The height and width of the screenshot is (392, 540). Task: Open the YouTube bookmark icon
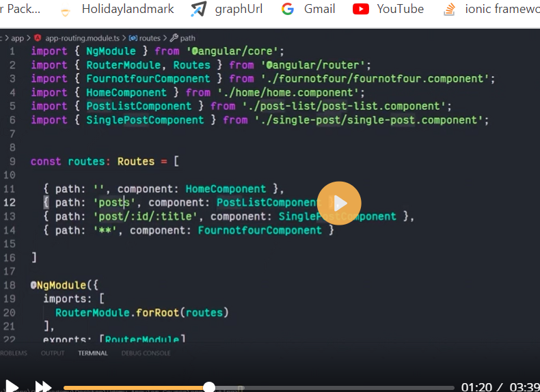tap(361, 10)
